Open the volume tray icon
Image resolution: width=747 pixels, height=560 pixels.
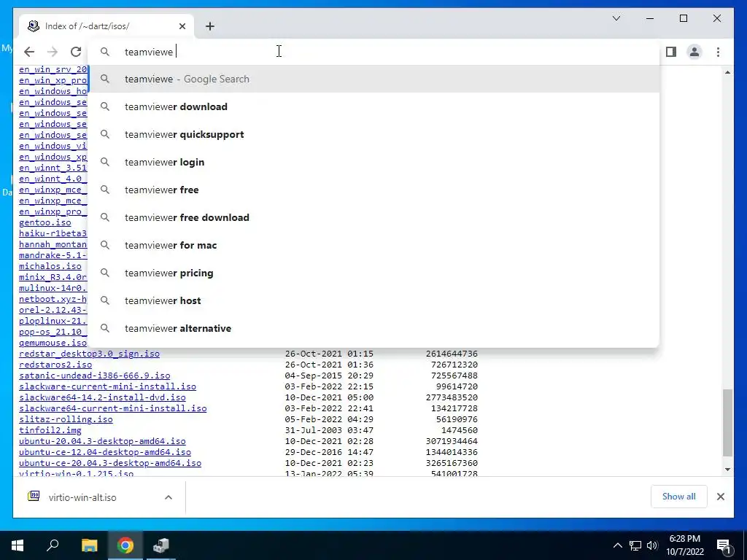[x=652, y=545]
